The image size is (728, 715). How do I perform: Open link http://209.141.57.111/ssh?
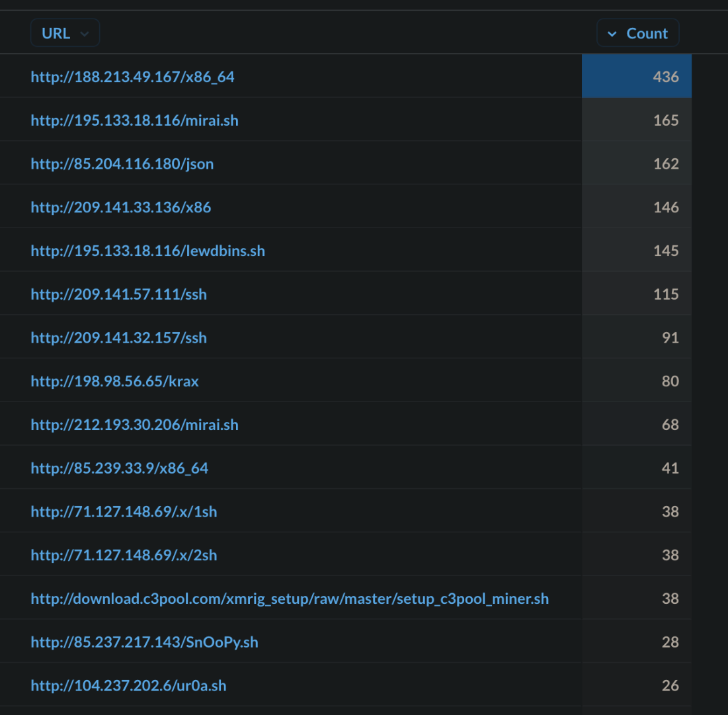coord(119,294)
